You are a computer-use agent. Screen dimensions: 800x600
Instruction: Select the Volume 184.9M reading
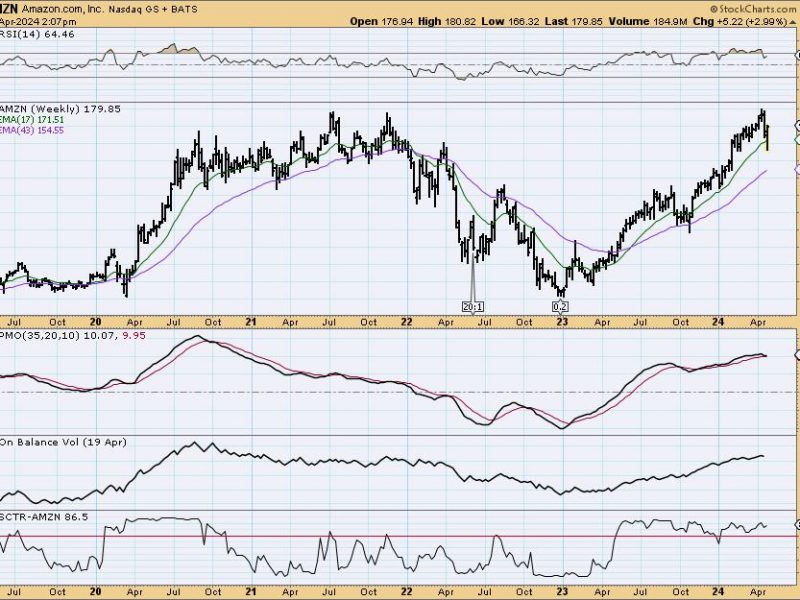[x=647, y=21]
